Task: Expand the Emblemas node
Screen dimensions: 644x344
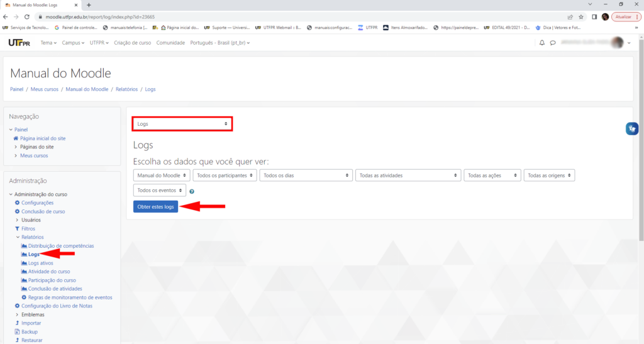Action: coord(17,315)
